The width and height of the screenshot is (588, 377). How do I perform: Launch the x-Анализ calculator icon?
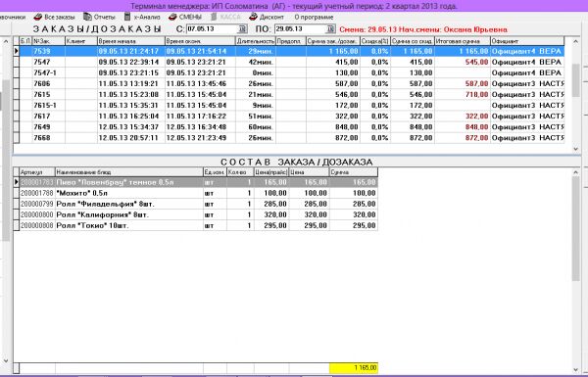(x=127, y=17)
